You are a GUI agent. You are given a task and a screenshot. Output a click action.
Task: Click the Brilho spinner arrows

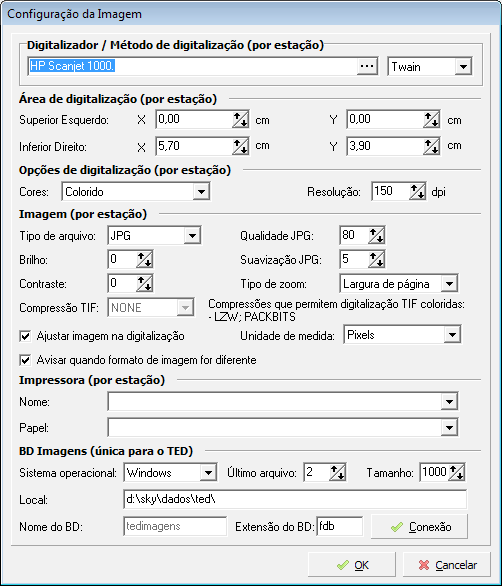[144, 259]
